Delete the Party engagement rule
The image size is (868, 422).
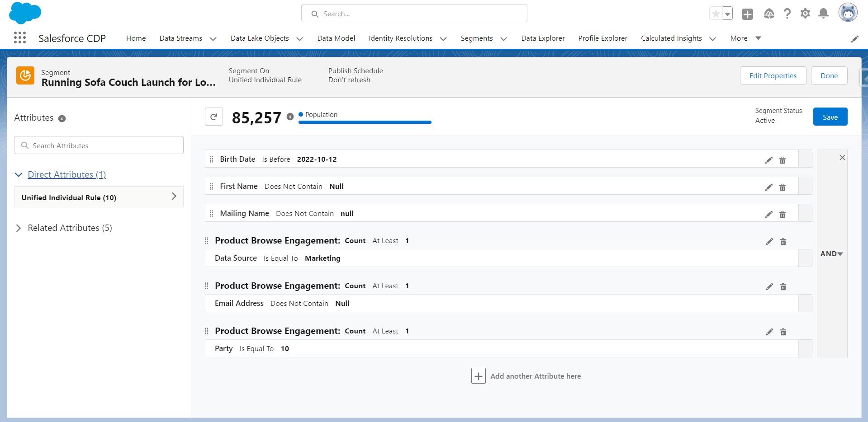783,332
